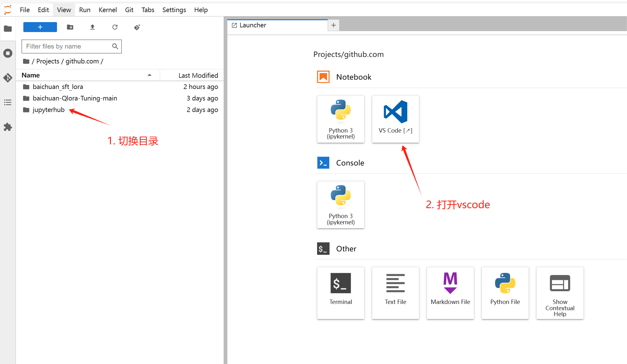627x364 pixels.
Task: Launch VS Code from the launcher
Action: pyautogui.click(x=395, y=119)
